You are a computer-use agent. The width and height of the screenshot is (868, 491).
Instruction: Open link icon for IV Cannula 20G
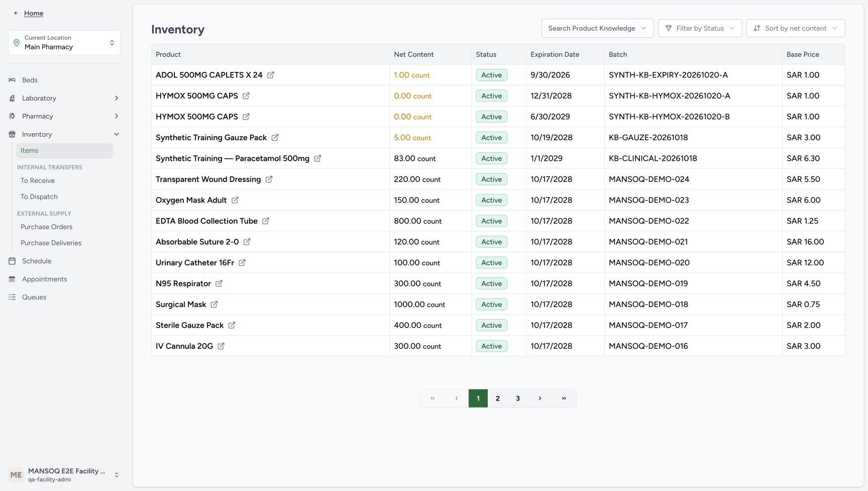coord(221,346)
